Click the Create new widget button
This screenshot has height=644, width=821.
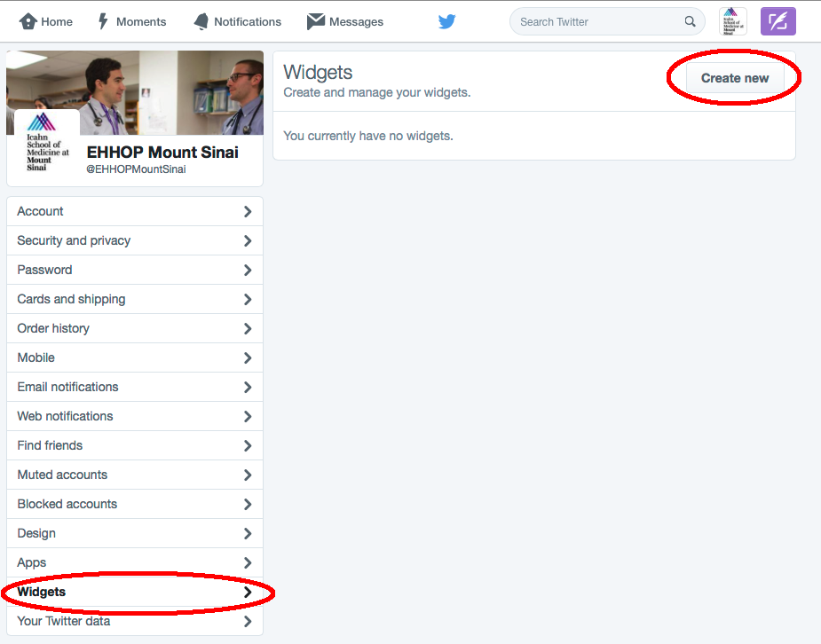click(734, 78)
